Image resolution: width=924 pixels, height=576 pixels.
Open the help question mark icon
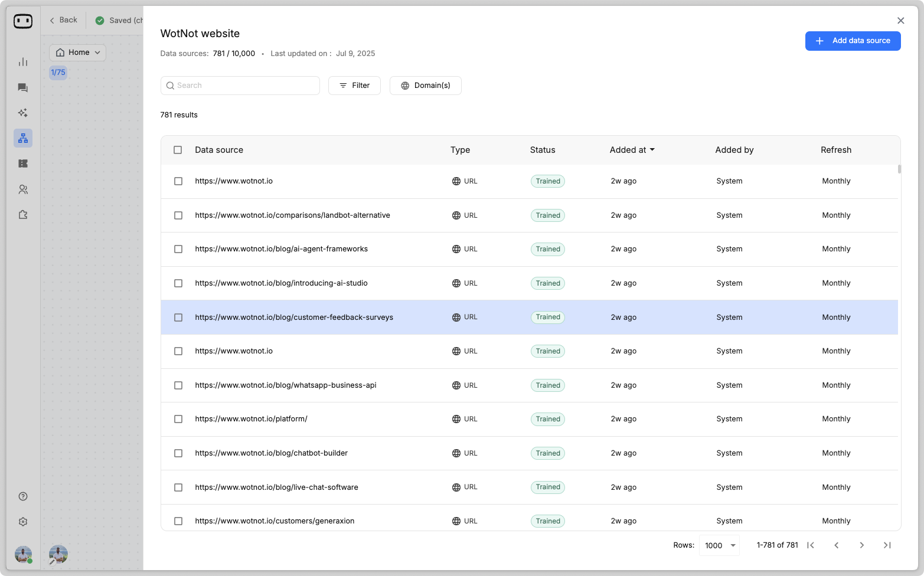coord(23,496)
